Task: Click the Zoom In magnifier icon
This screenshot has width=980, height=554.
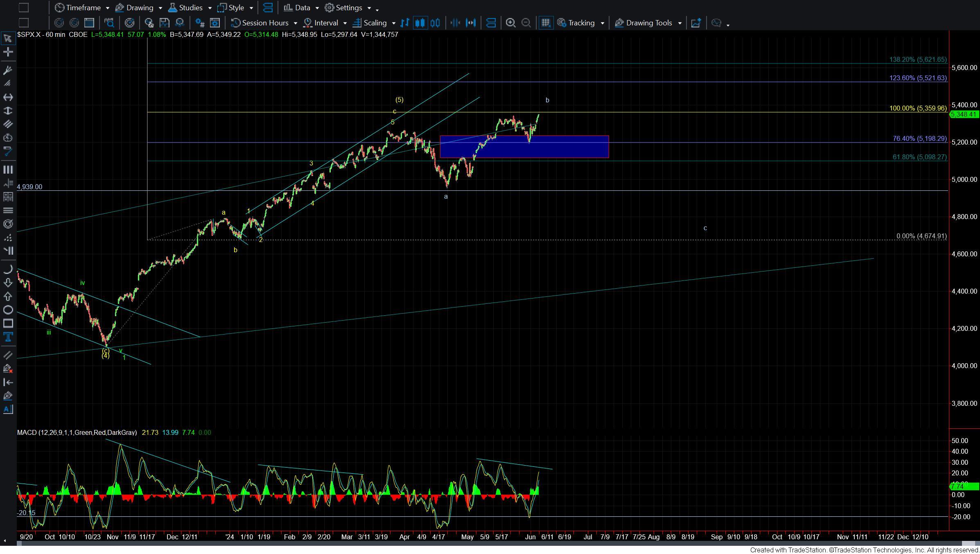Action: coord(510,23)
